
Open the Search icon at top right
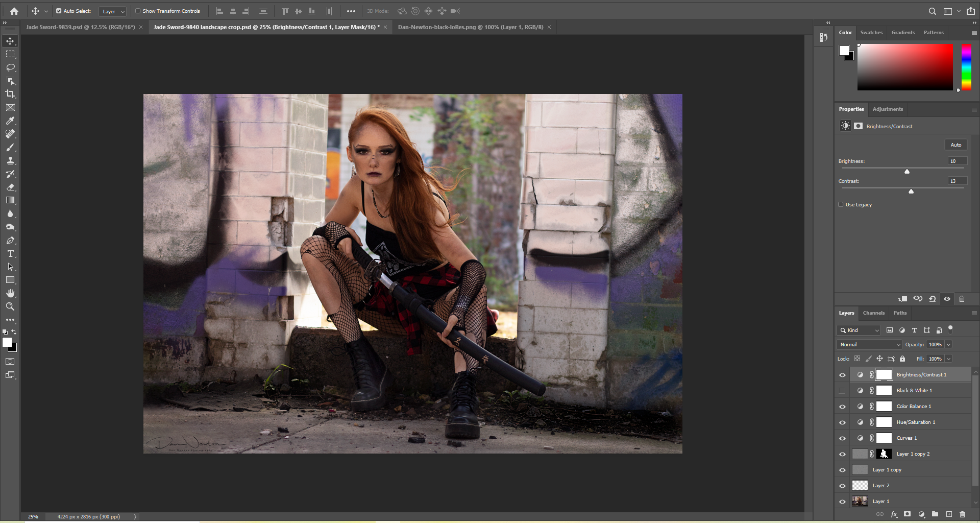click(932, 11)
